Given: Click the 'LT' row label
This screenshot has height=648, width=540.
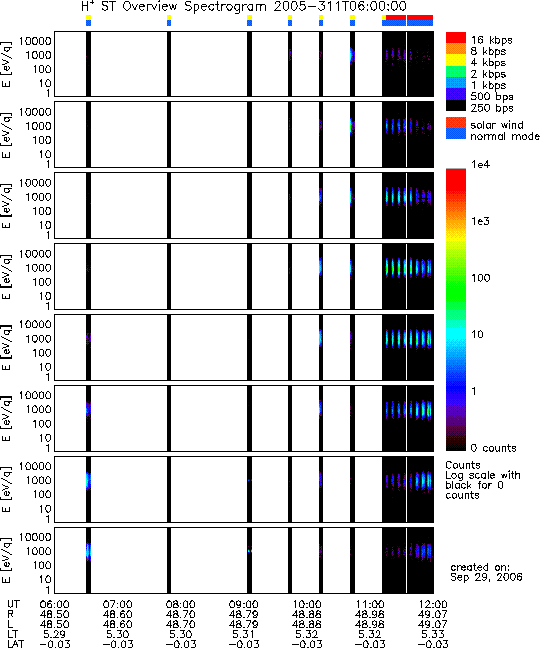Looking at the screenshot, I should coord(12,634).
